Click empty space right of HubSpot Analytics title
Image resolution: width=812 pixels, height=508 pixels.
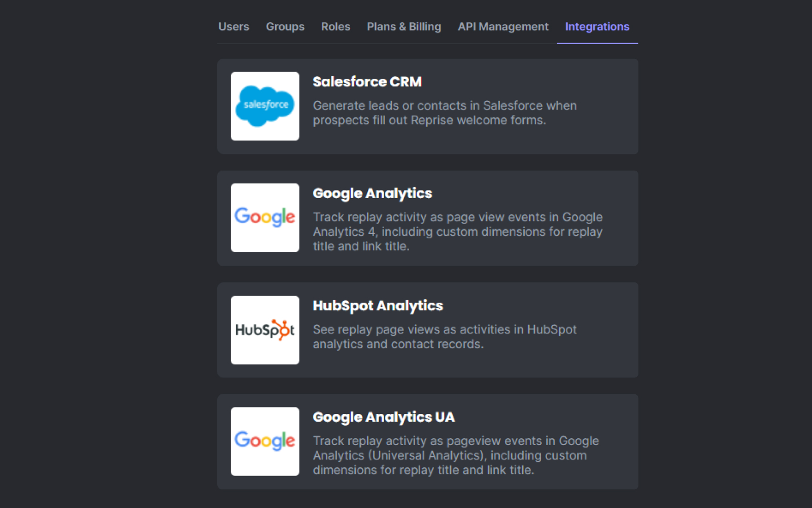[x=538, y=306]
